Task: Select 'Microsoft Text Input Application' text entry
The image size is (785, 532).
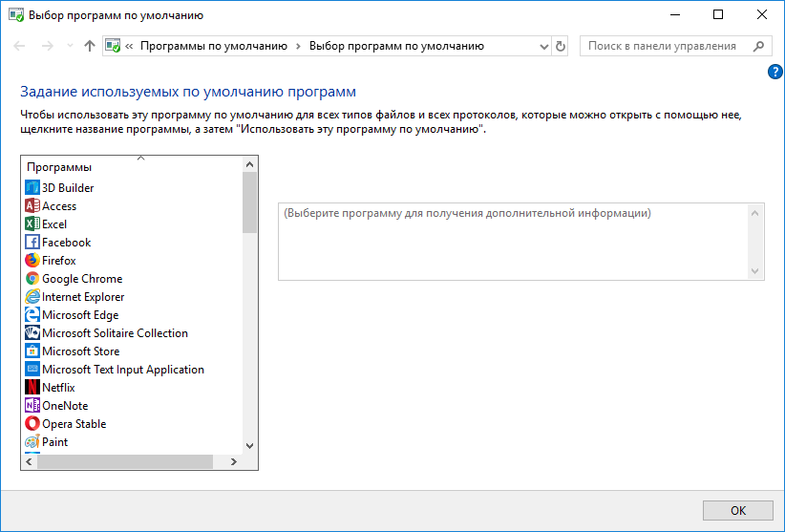Action: pos(123,370)
